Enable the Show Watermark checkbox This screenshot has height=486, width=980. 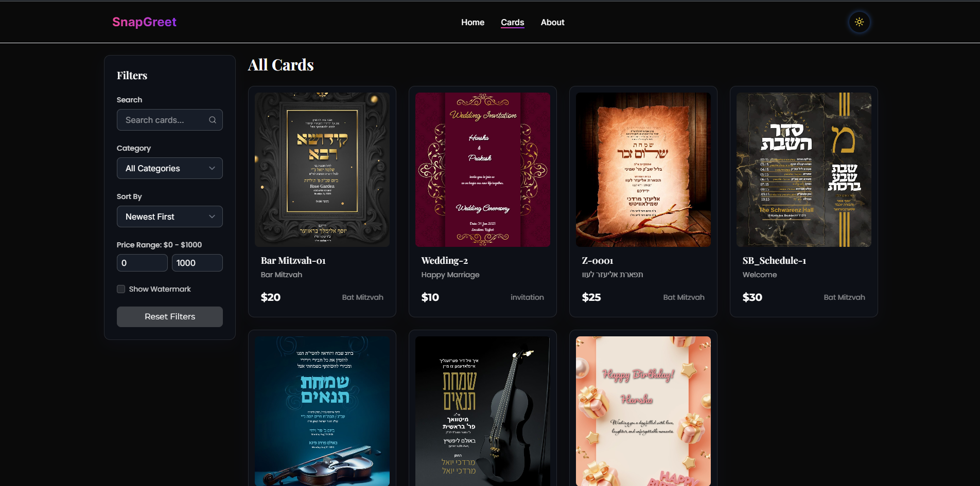tap(121, 289)
